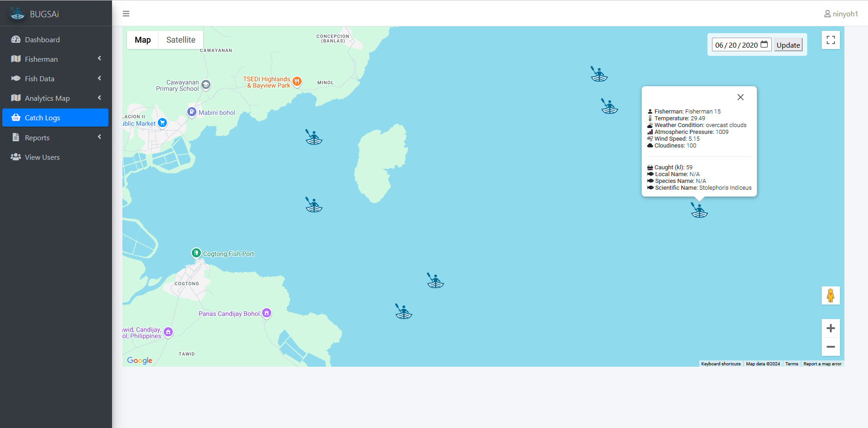Click the TSEDI Highlands restaurant marker

coord(297,81)
